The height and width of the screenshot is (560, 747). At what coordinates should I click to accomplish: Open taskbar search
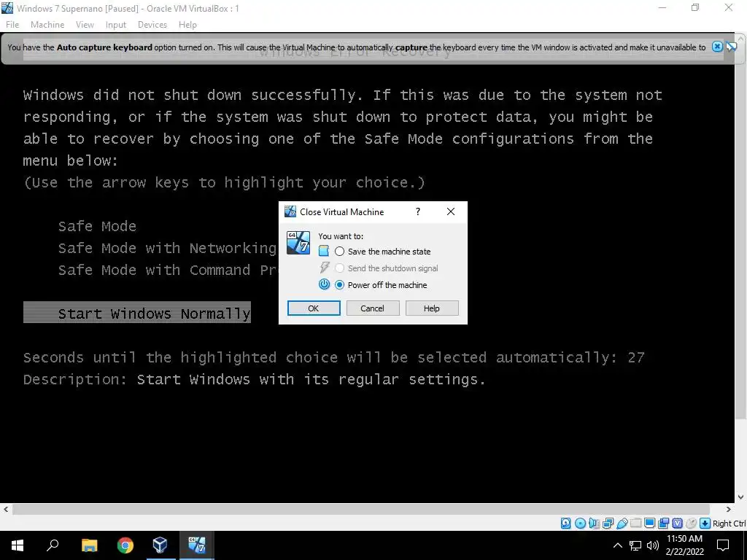(53, 545)
